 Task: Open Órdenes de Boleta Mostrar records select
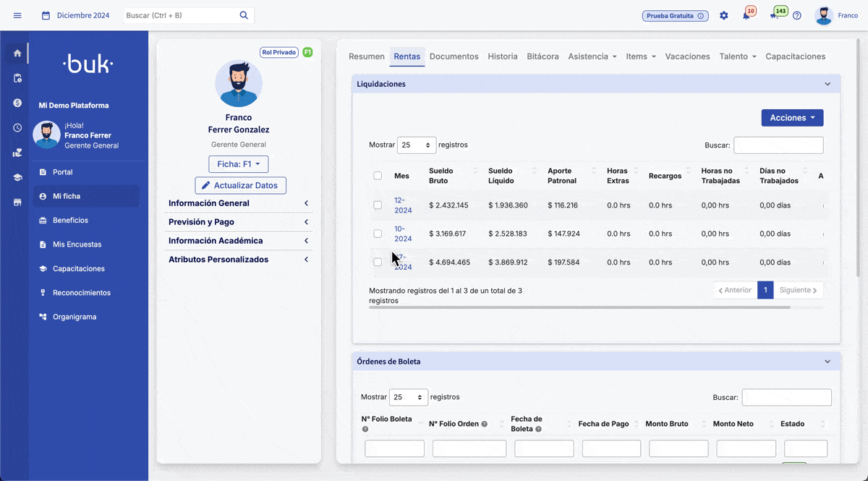pyautogui.click(x=409, y=397)
